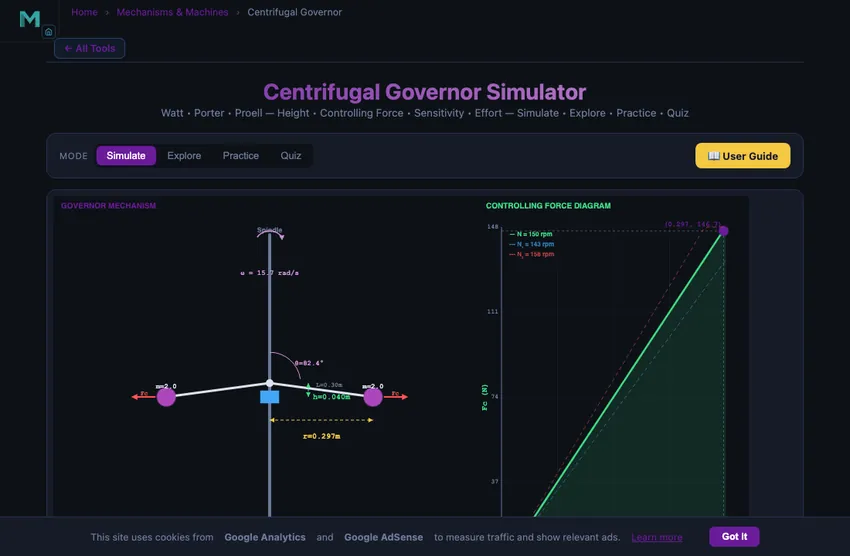Click the 148 value on the Fc axis
The image size is (850, 556).
[x=492, y=227]
